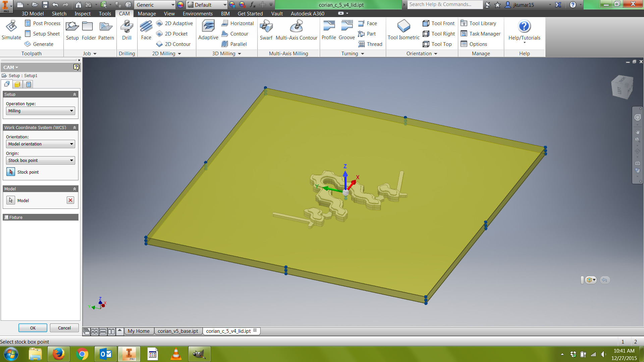
Task: Open the Task Manager
Action: point(481,34)
